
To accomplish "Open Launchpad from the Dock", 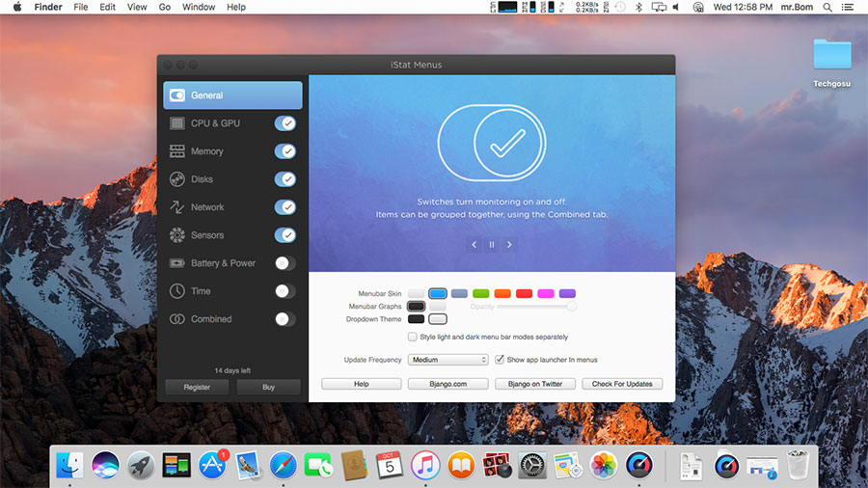I will point(141,465).
